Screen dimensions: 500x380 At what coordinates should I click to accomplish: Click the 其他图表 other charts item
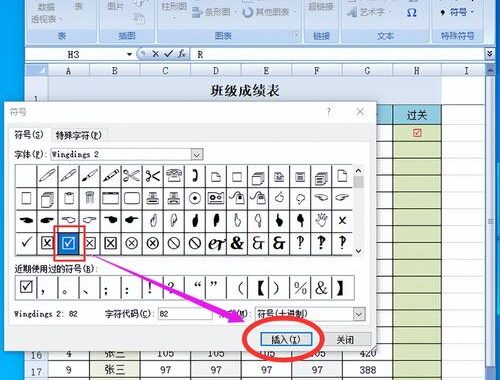click(269, 13)
